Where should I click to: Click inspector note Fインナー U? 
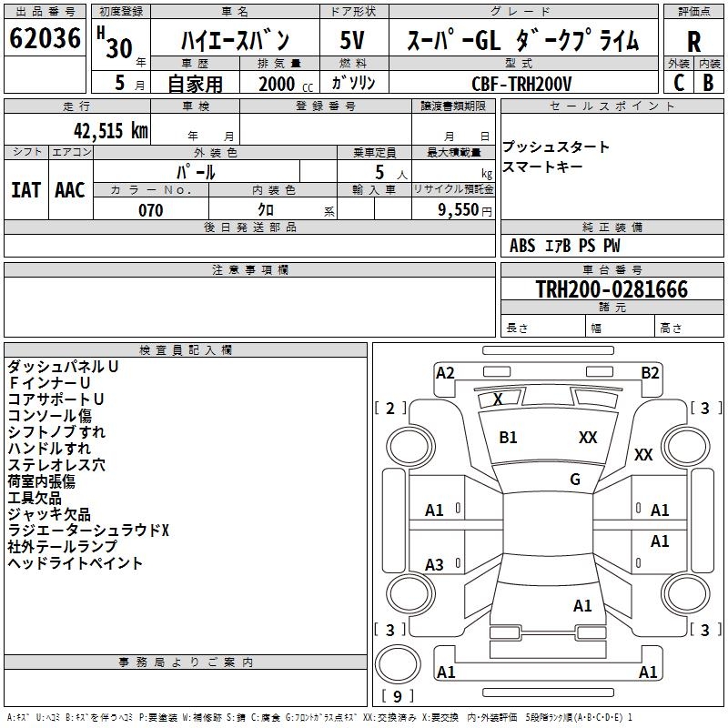[x=49, y=383]
